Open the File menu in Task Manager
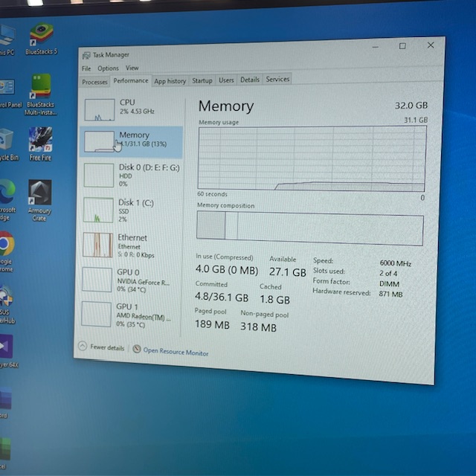 tap(86, 68)
